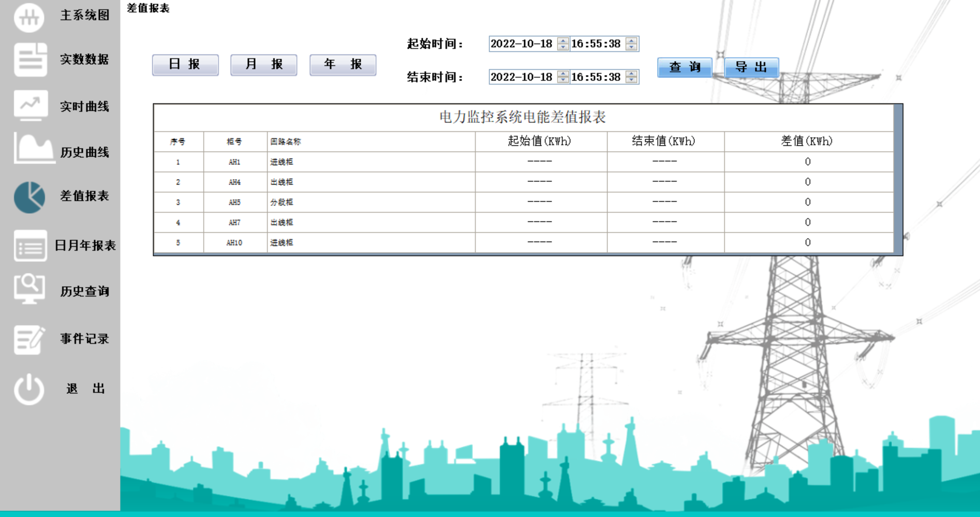This screenshot has height=517, width=980.
Task: Decrement the end time using its down arrow
Action: coord(631,80)
